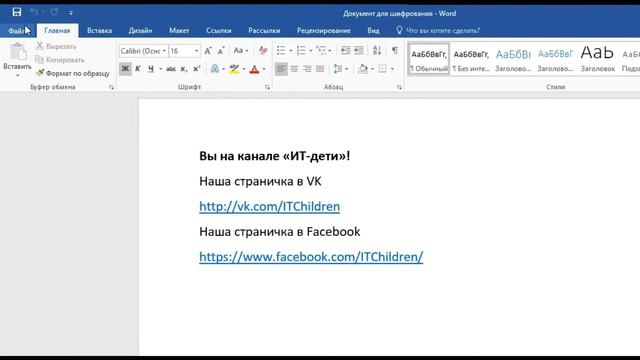
Task: Apply red font color button
Action: (x=254, y=69)
